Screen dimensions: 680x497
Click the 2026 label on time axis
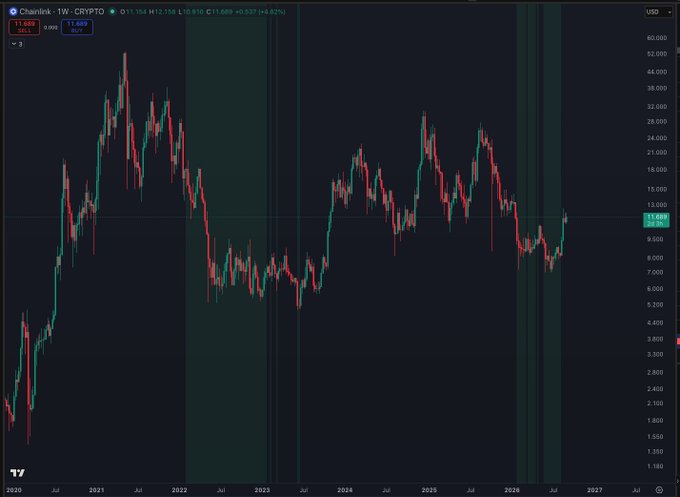[512, 490]
